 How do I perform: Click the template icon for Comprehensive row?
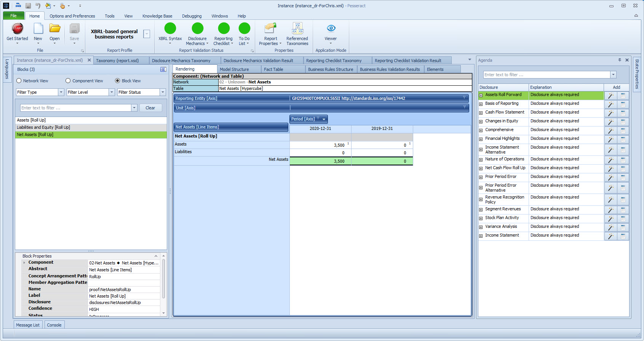pyautogui.click(x=623, y=131)
